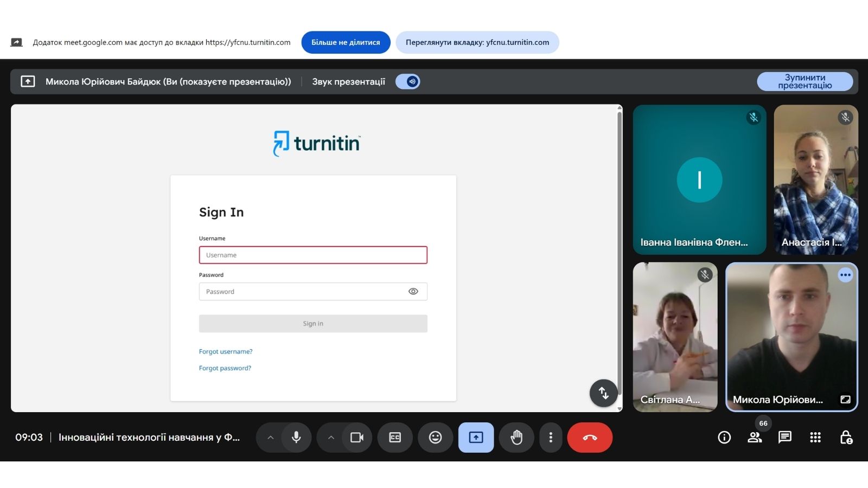Viewport: 868px width, 488px height.
Task: Click the present screen button in toolbar
Action: tap(476, 438)
